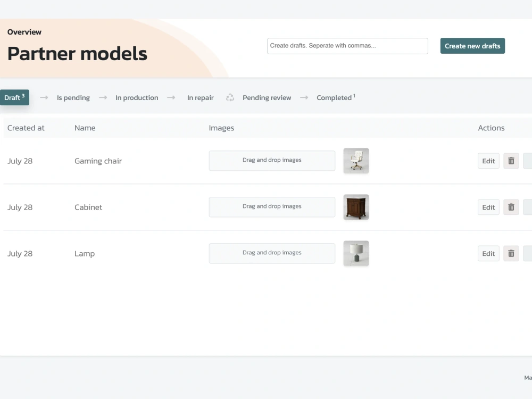Edit the Cabinet row
This screenshot has width=532, height=399.
point(488,207)
